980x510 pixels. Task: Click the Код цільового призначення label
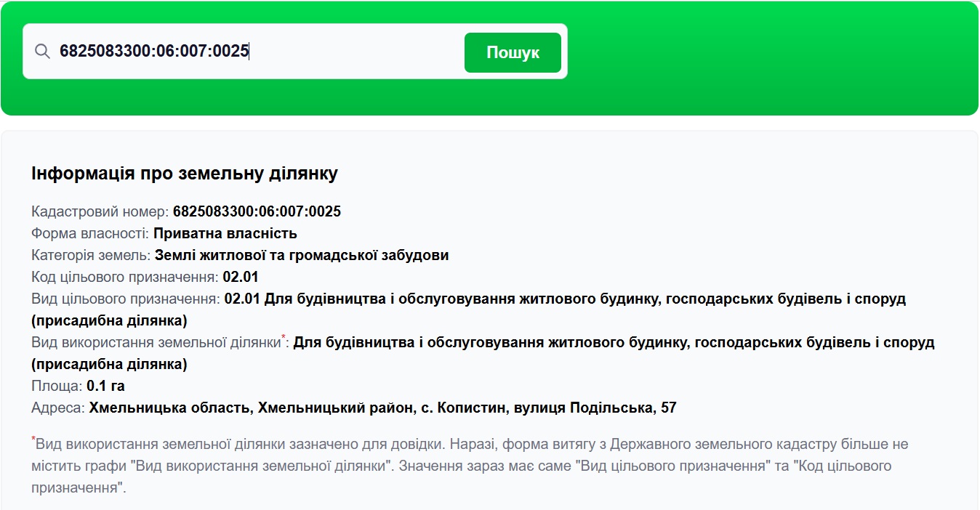(x=124, y=278)
